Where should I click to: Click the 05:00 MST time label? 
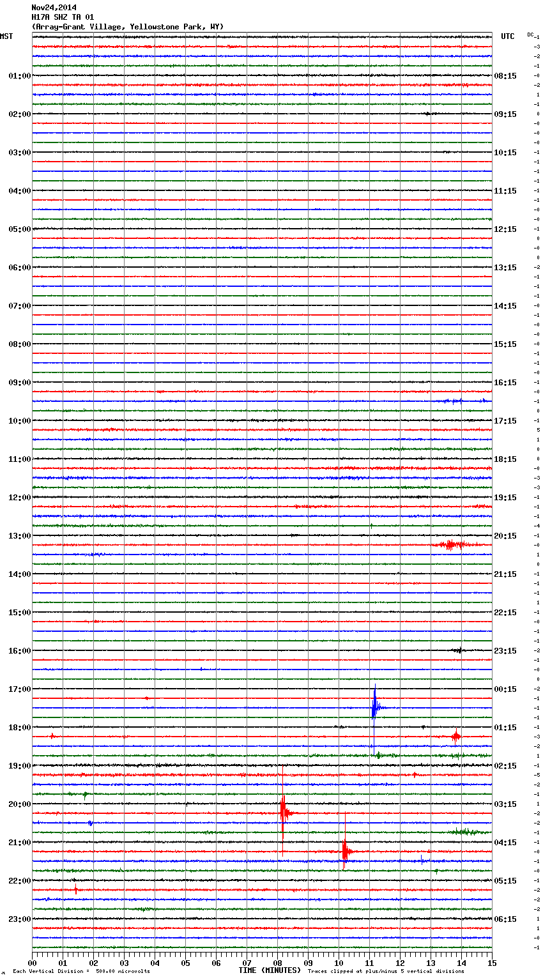click(19, 229)
